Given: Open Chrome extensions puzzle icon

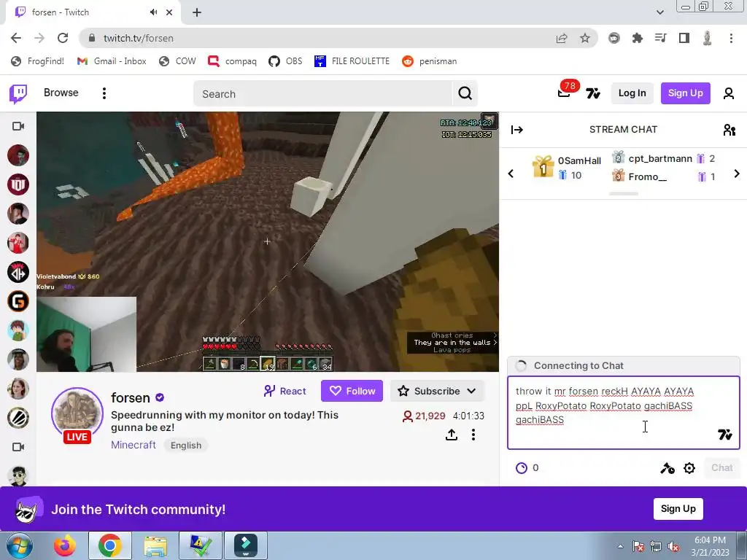Looking at the screenshot, I should (x=638, y=38).
